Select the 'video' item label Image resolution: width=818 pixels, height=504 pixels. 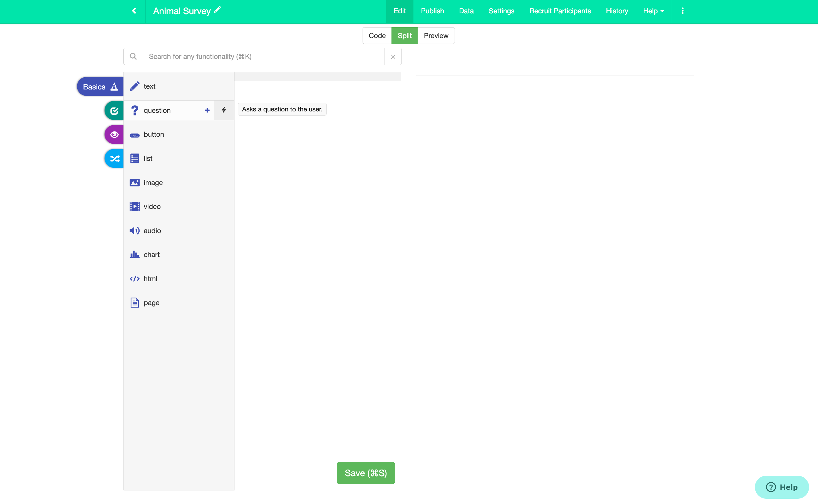[x=152, y=207]
